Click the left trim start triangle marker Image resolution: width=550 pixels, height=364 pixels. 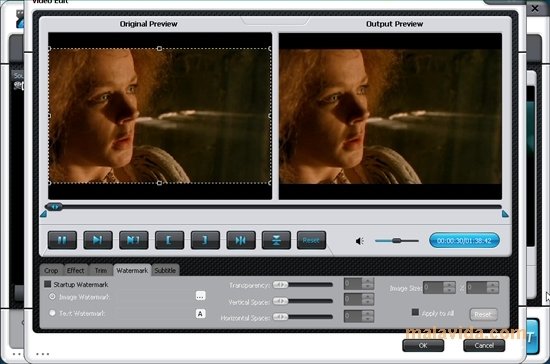tap(43, 214)
